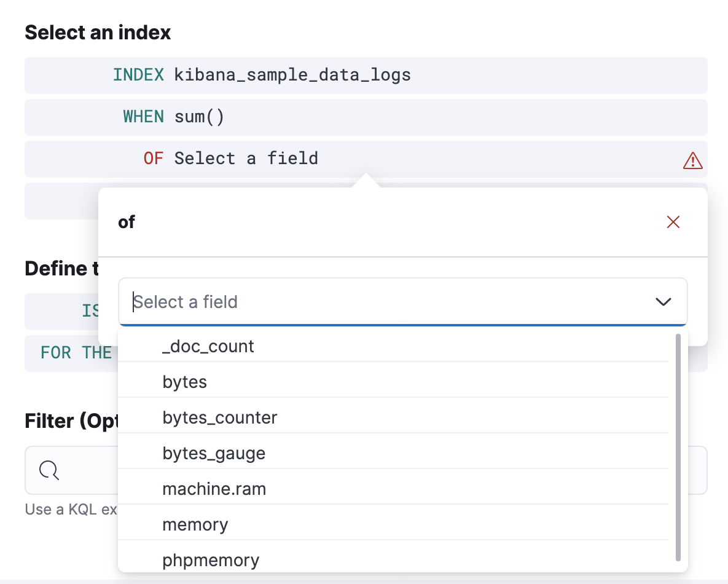Close the "of" popover with red X
Image resolution: width=728 pixels, height=584 pixels.
(x=673, y=223)
